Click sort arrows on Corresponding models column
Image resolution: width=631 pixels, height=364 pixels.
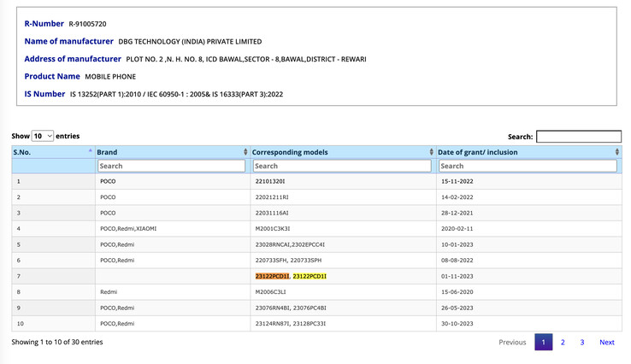coord(432,152)
